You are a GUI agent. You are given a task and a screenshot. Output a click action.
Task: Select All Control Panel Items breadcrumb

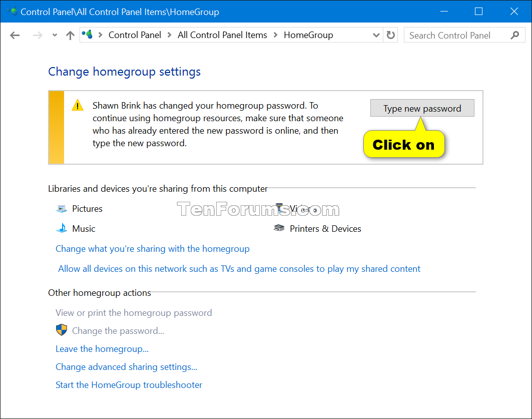pos(222,35)
